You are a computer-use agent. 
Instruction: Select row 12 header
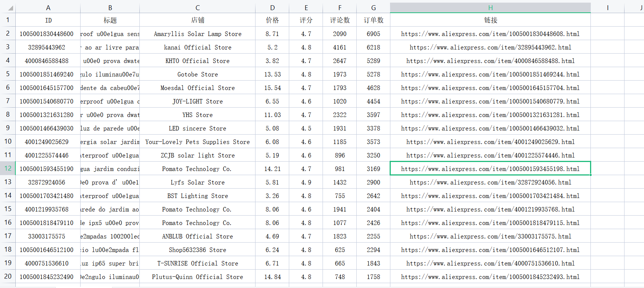coord(8,168)
